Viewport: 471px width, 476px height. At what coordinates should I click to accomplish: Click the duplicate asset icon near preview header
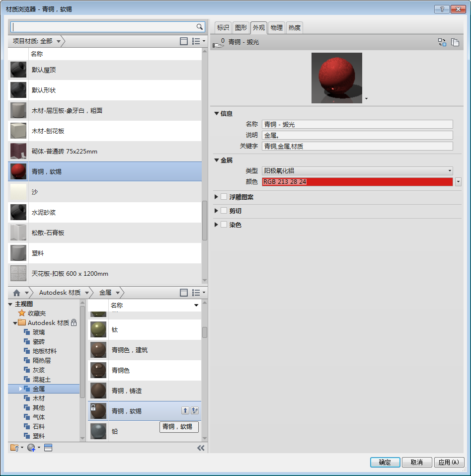coord(456,43)
